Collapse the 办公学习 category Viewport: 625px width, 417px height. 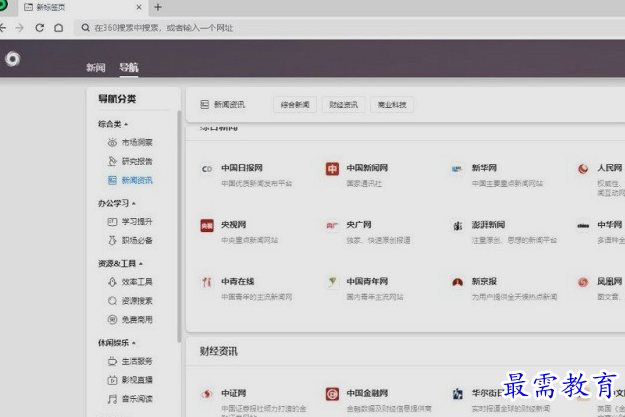pyautogui.click(x=117, y=203)
